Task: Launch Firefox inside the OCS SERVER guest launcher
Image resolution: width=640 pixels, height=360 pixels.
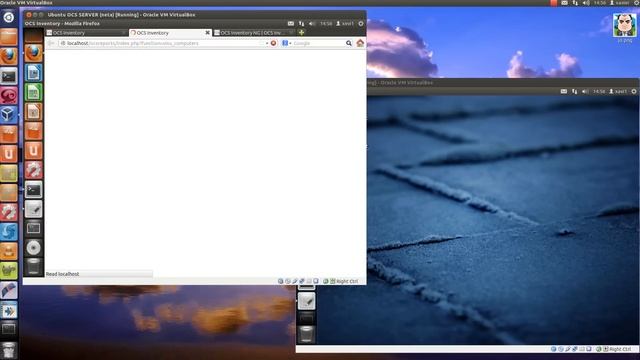Action: (33, 53)
